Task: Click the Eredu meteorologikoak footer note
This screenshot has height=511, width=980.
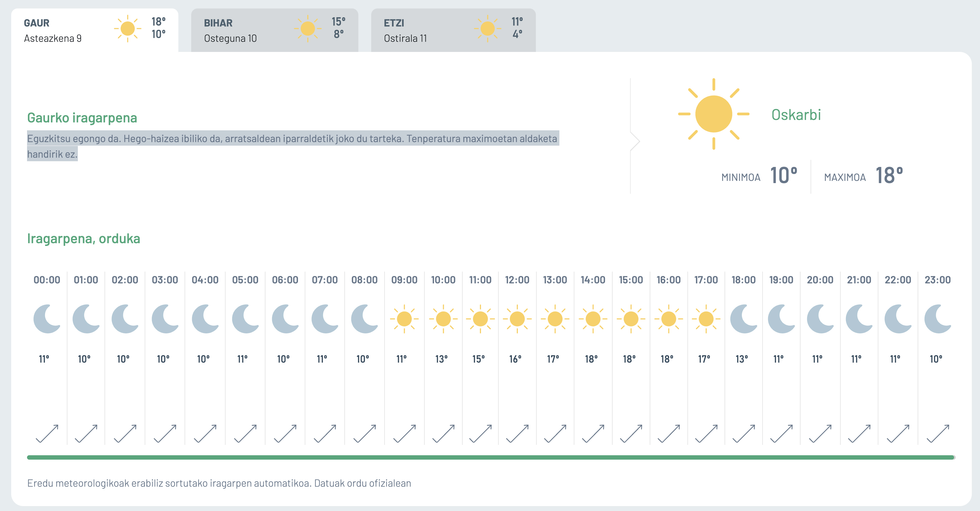Action: pos(219,483)
